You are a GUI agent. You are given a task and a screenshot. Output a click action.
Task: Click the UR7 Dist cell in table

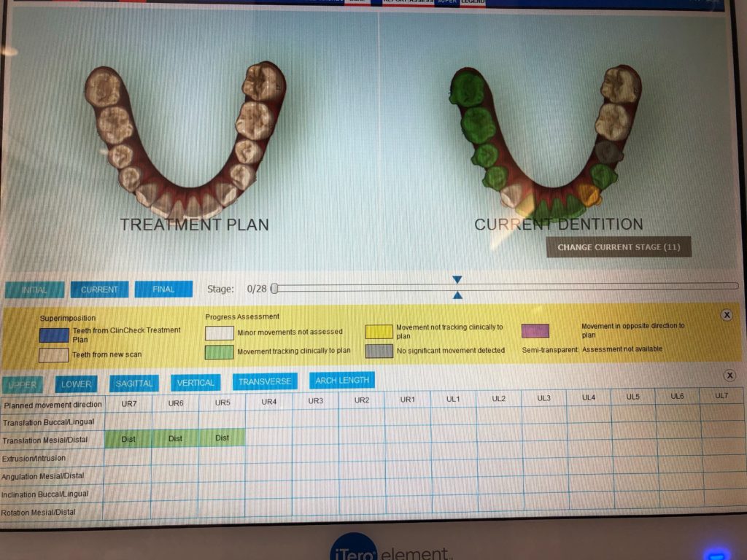128,439
